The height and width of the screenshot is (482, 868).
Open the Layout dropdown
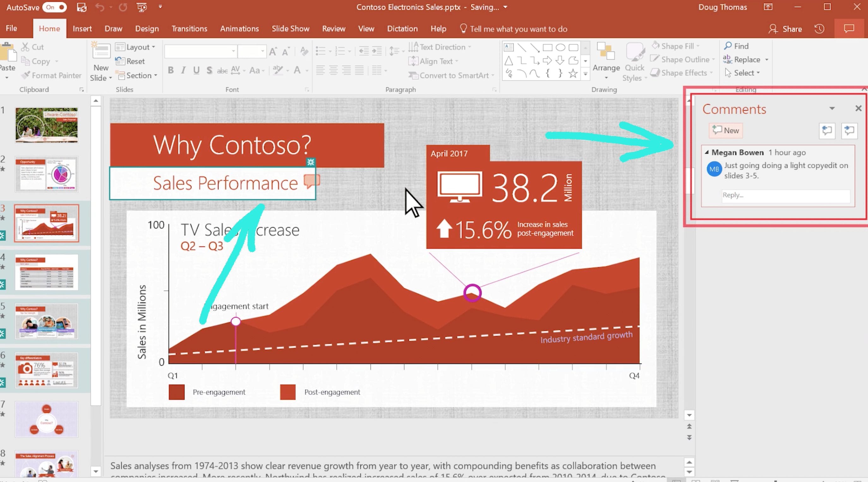(x=135, y=47)
